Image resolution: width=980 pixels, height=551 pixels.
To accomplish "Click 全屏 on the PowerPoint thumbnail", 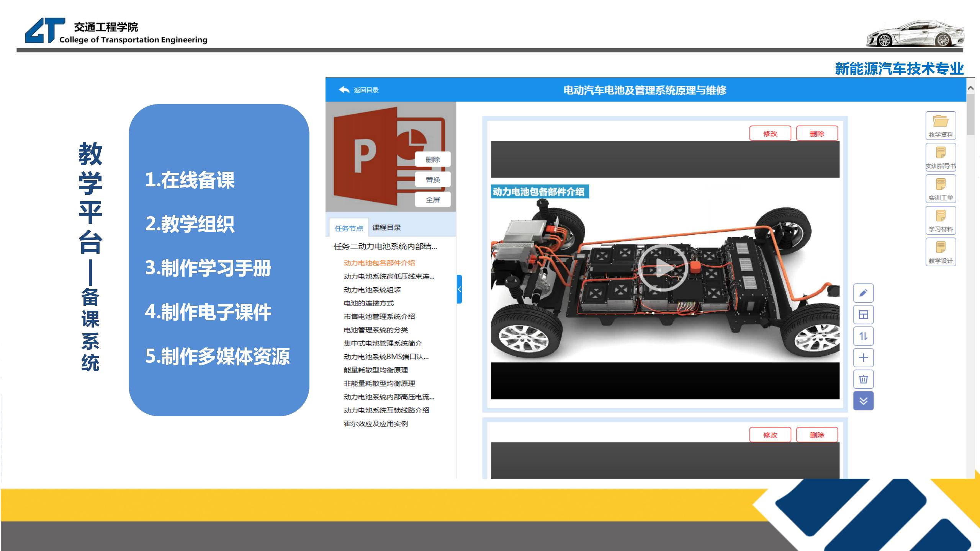I will pos(433,200).
